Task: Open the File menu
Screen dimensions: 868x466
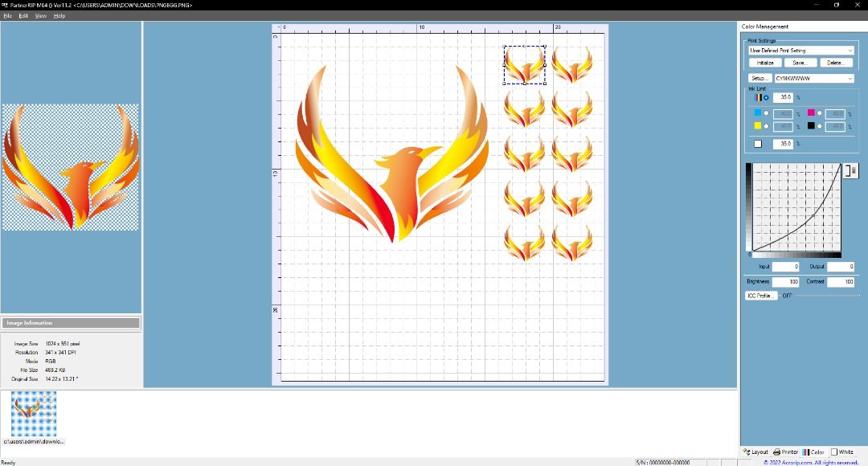Action: [8, 15]
